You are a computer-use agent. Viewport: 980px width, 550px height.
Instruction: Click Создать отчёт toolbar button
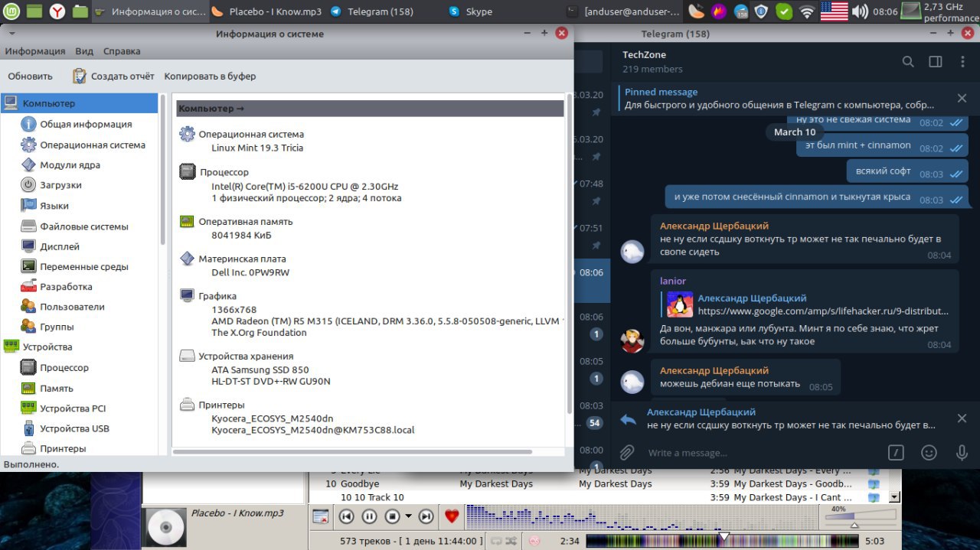point(113,76)
